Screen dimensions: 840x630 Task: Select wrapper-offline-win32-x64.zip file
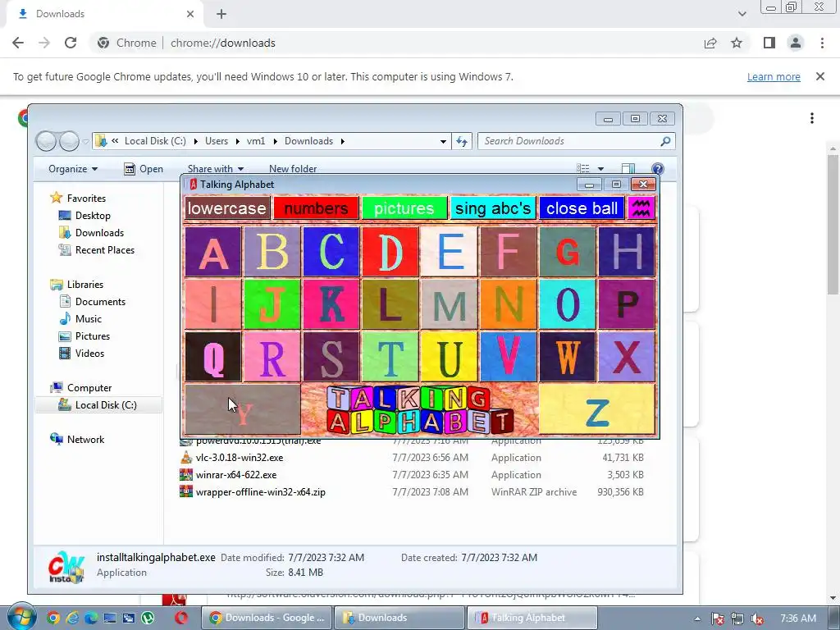[260, 492]
